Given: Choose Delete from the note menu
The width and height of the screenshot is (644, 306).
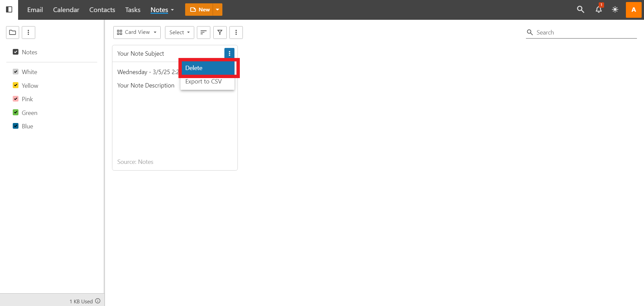Looking at the screenshot, I should pyautogui.click(x=208, y=68).
